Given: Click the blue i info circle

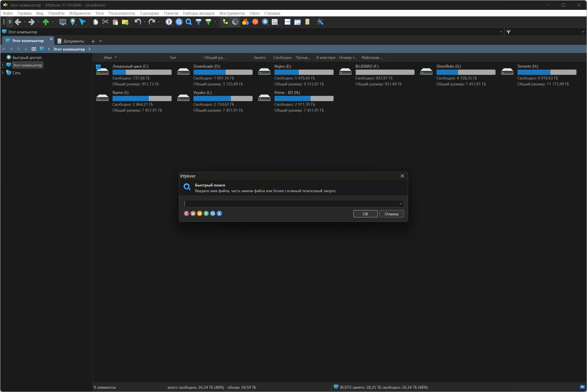Looking at the screenshot, I should [219, 213].
